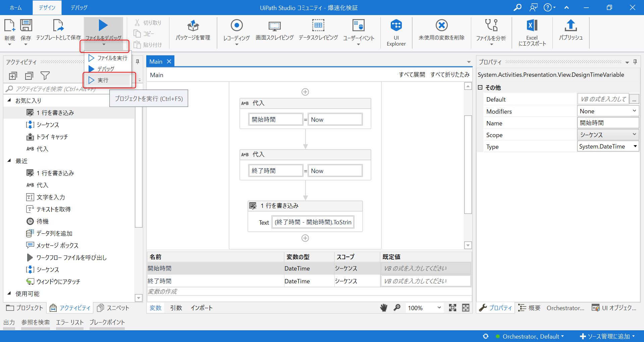
Task: Open ソース管理に追加 dropdown
Action: click(607, 336)
